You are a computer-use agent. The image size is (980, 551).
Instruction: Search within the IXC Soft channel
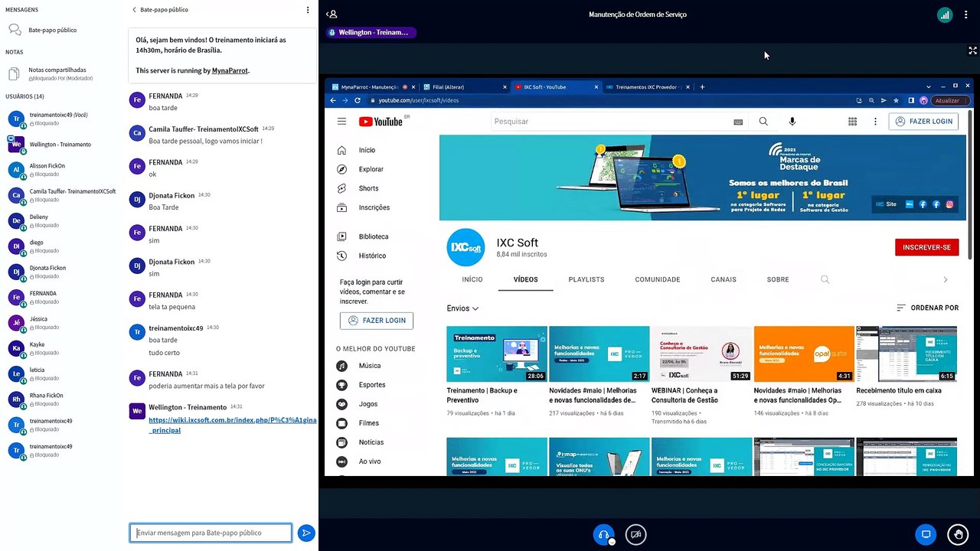[x=825, y=279]
